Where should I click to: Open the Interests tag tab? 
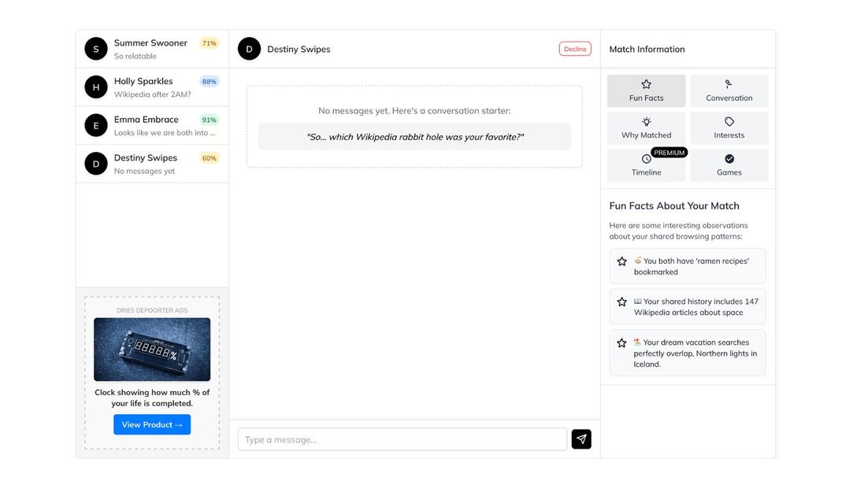point(729,128)
